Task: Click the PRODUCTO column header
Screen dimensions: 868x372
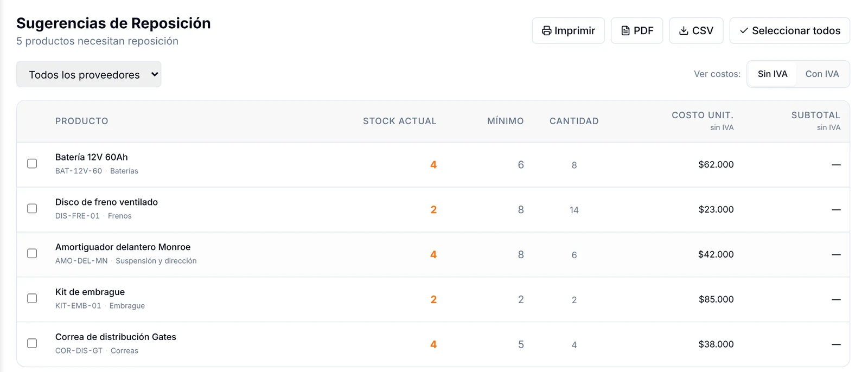Action: [x=82, y=121]
